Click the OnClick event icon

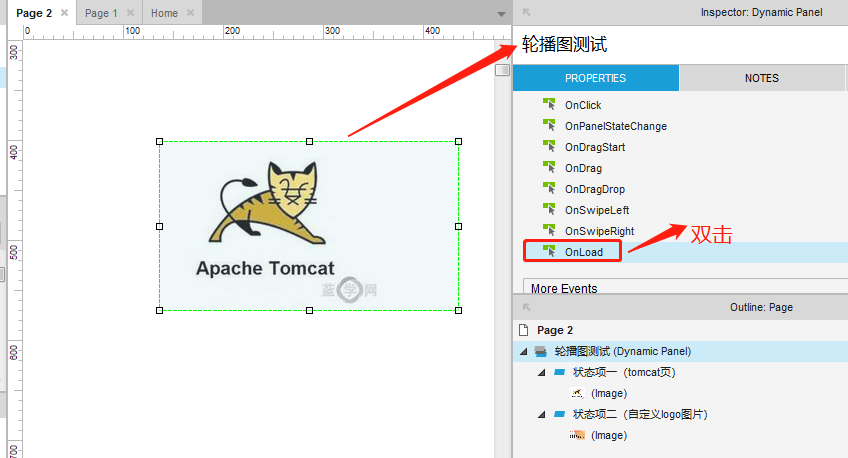(549, 104)
